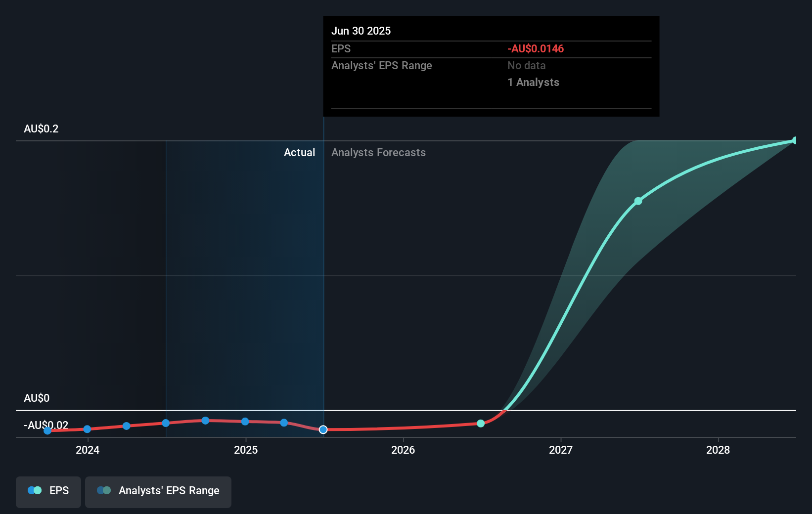812x514 pixels.
Task: Switch to the Actual section
Action: [299, 152]
